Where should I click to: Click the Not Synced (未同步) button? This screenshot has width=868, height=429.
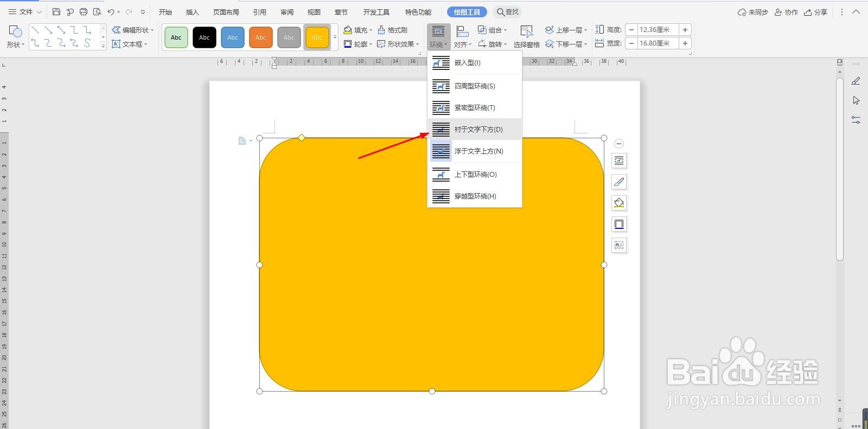[x=753, y=12]
